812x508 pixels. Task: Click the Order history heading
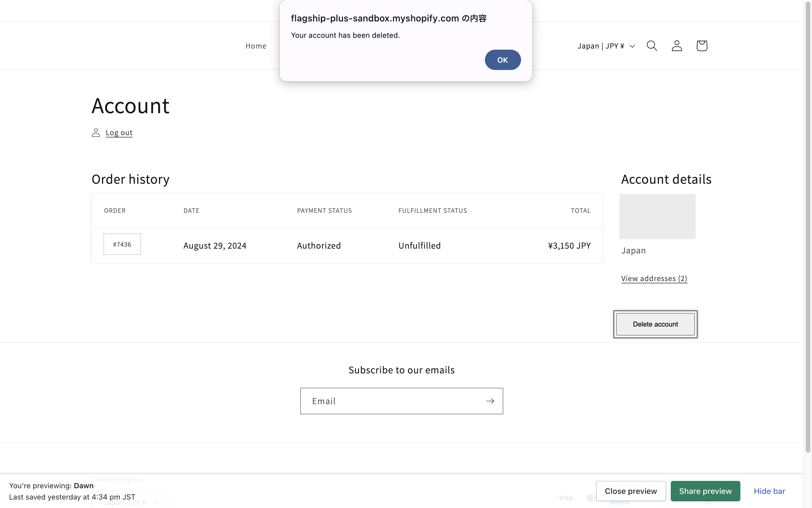point(131,179)
